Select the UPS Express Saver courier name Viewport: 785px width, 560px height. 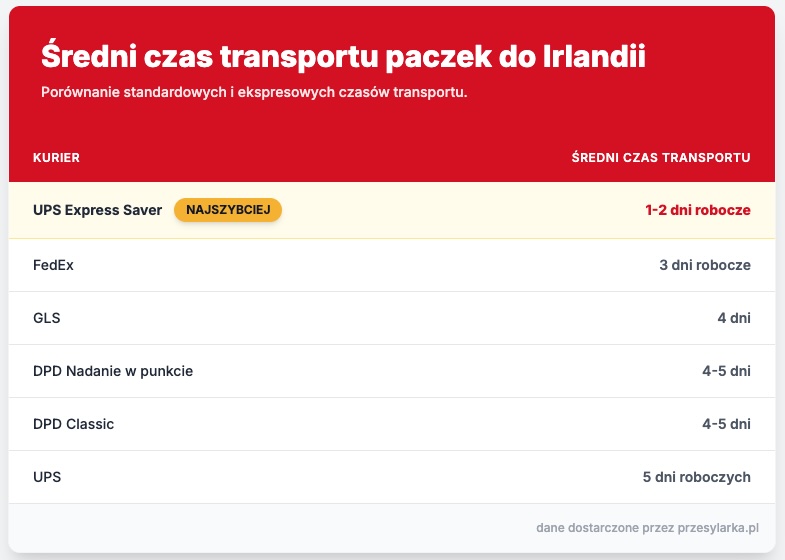97,210
